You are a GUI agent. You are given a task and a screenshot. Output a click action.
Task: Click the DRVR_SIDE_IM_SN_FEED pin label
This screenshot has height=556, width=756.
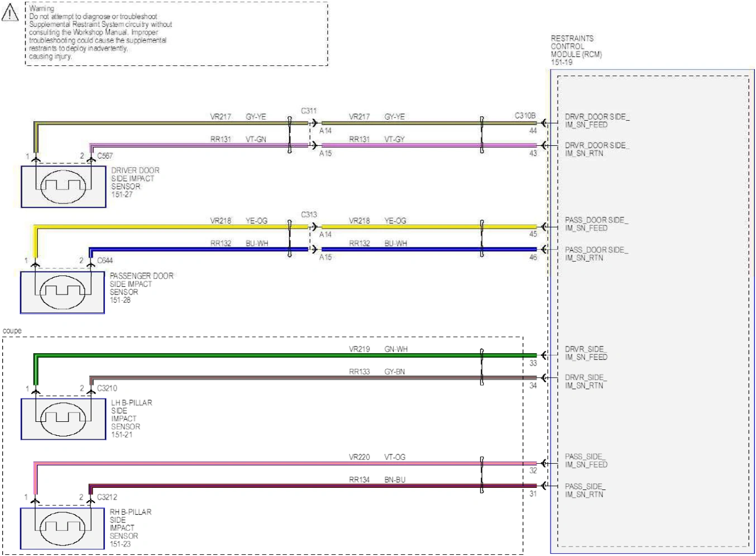coord(586,353)
